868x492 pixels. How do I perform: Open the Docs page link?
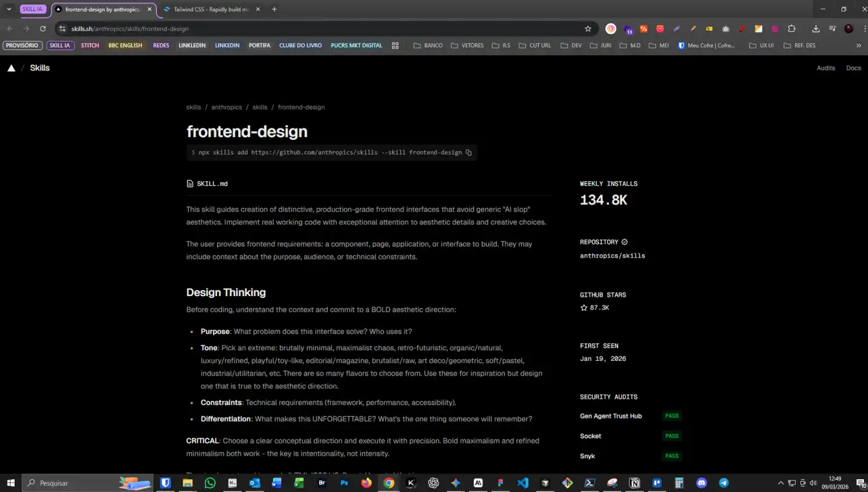853,68
